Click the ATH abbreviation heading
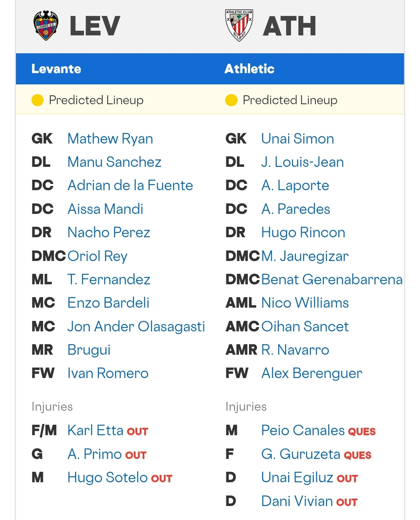This screenshot has height=520, width=420. [289, 26]
